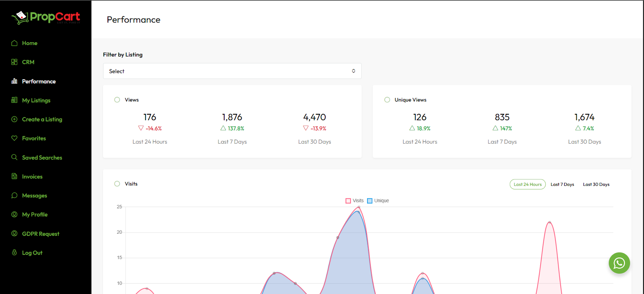Viewport: 644px width, 294px height.
Task: Open CRM from the sidebar
Action: [28, 62]
